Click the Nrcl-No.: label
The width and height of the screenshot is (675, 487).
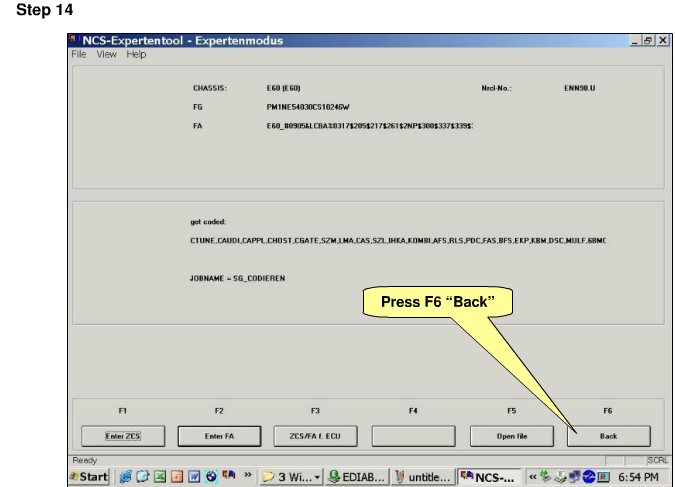click(496, 88)
